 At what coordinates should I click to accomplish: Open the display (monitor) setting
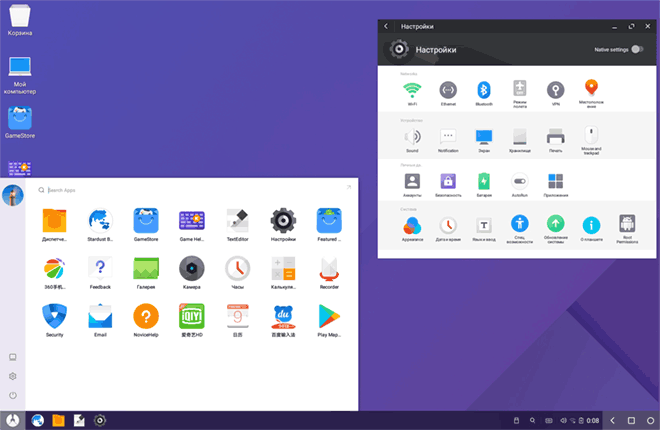[x=484, y=140]
